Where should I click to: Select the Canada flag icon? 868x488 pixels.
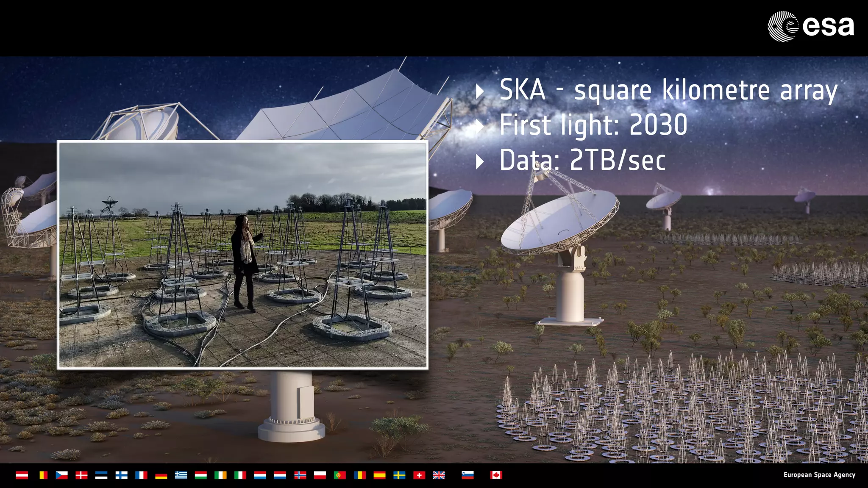(496, 475)
